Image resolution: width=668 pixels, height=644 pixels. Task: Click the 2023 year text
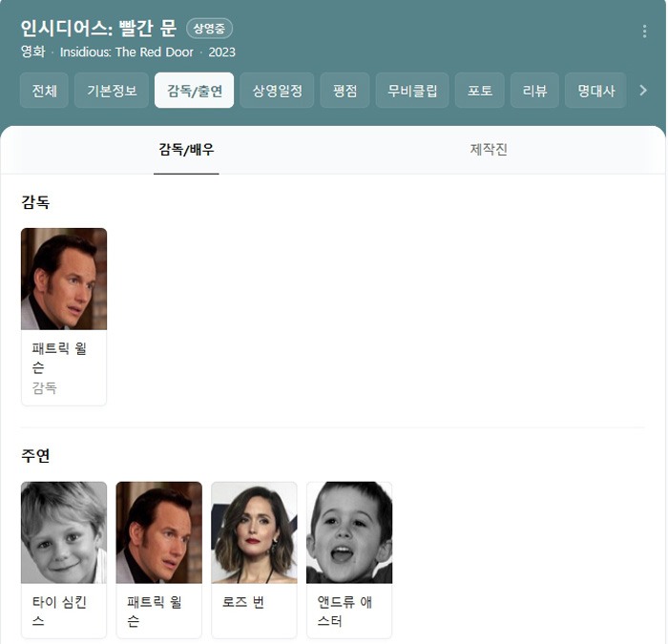[x=221, y=52]
